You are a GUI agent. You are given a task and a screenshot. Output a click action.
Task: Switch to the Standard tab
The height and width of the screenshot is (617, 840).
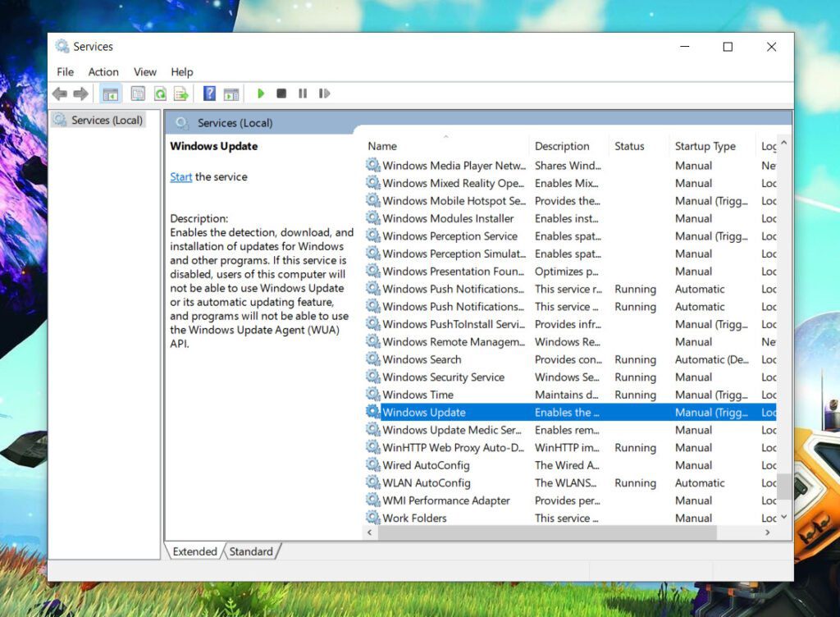pos(251,551)
